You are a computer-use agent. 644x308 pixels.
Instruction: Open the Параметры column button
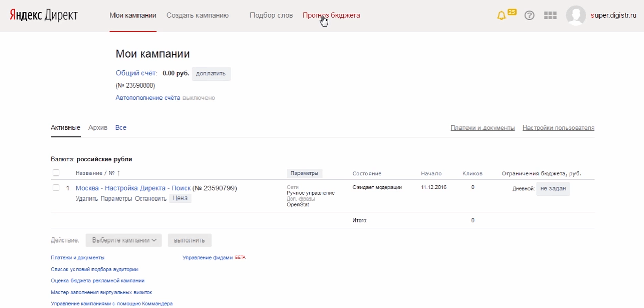304,173
